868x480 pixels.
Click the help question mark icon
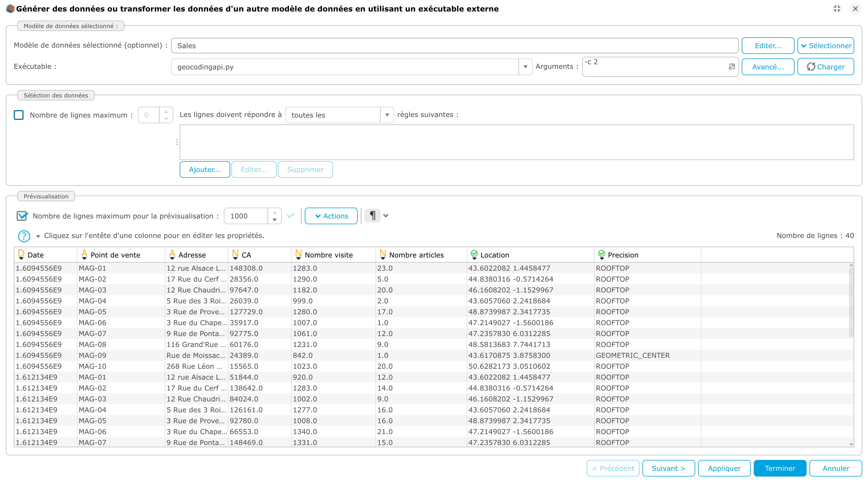tap(24, 236)
